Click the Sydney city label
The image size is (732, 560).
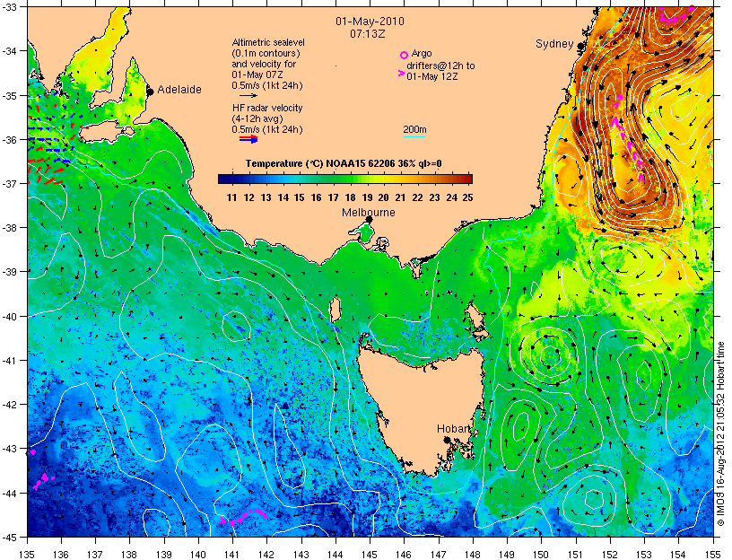tap(554, 44)
